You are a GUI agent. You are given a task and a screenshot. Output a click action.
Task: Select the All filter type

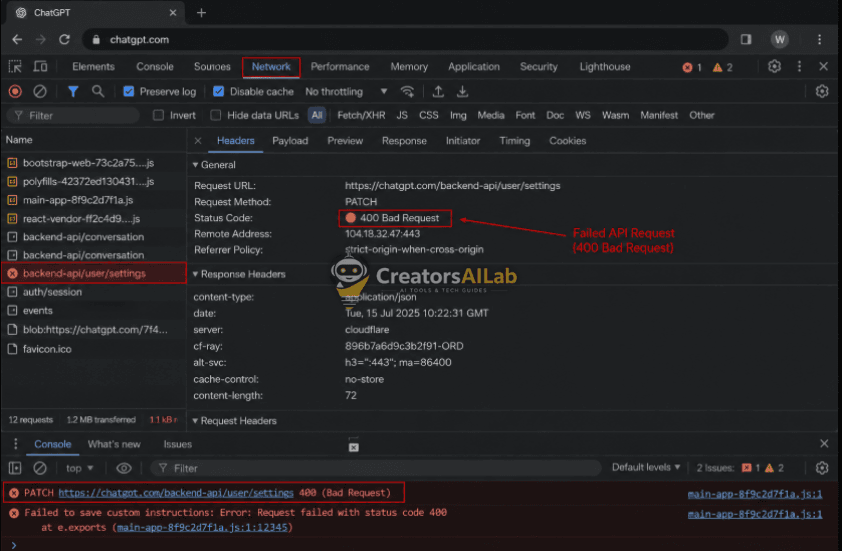click(x=317, y=115)
